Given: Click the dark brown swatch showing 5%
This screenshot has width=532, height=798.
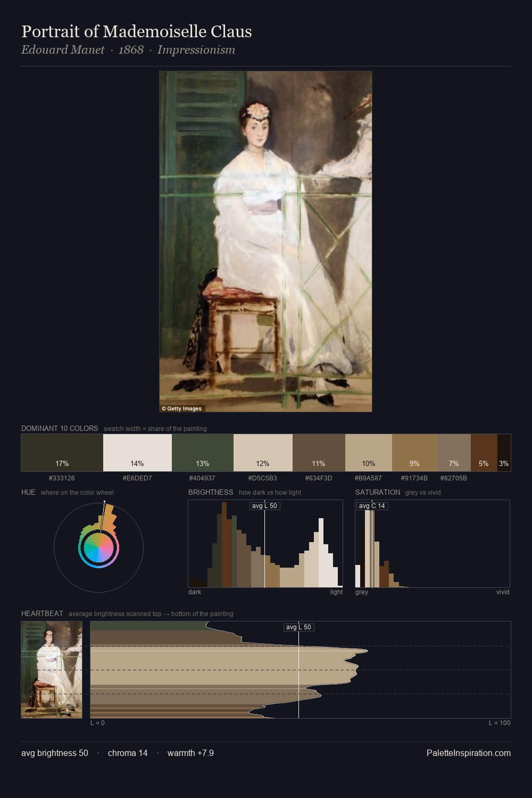Looking at the screenshot, I should (x=484, y=453).
